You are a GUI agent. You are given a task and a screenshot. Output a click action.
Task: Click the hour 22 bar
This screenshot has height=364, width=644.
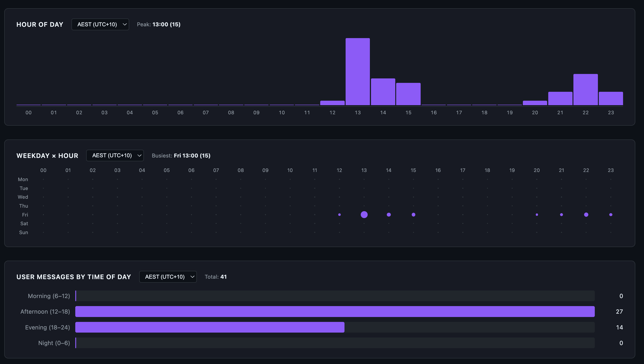tap(585, 89)
